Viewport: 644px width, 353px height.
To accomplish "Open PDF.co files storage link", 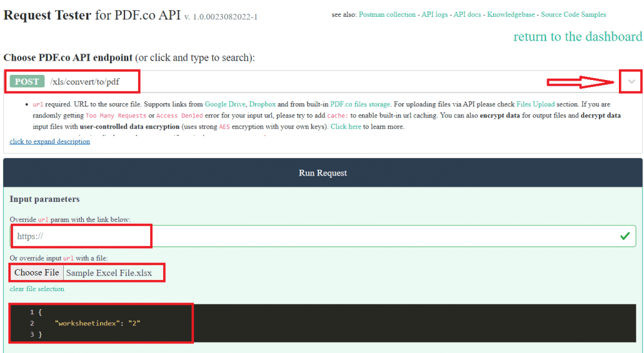I will (x=360, y=104).
